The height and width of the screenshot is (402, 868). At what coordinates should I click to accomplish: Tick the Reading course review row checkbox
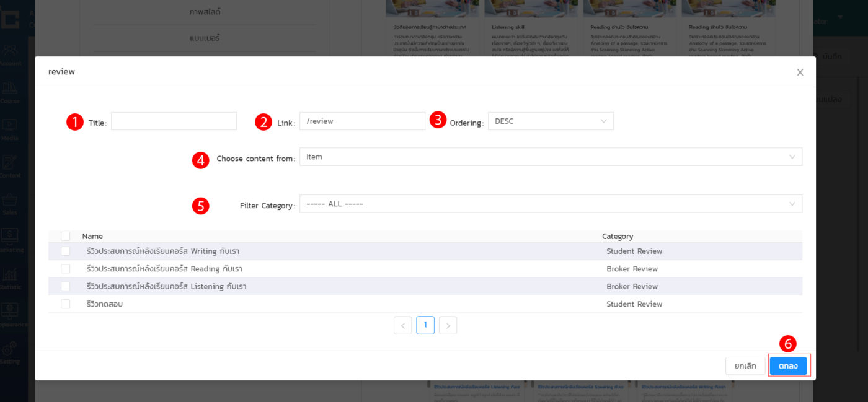66,269
